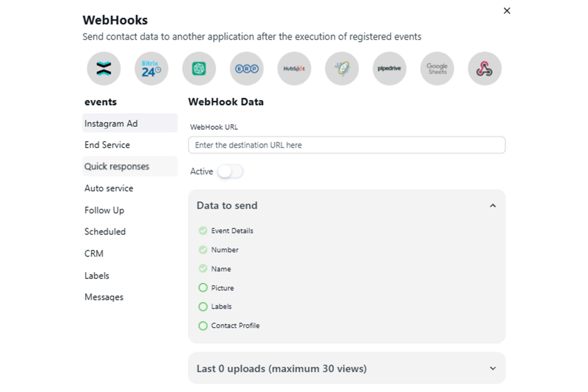The width and height of the screenshot is (588, 392).
Task: Open the ERP integration icon
Action: pyautogui.click(x=247, y=68)
